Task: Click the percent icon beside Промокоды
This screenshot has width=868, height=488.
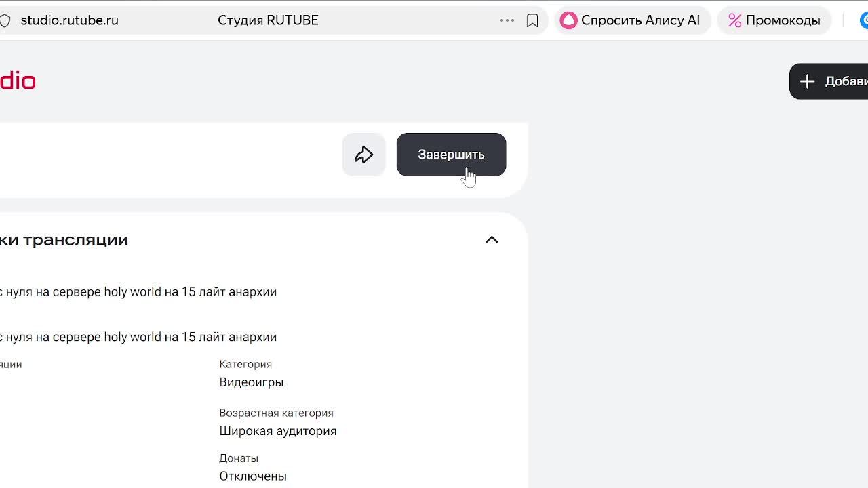Action: pos(734,20)
